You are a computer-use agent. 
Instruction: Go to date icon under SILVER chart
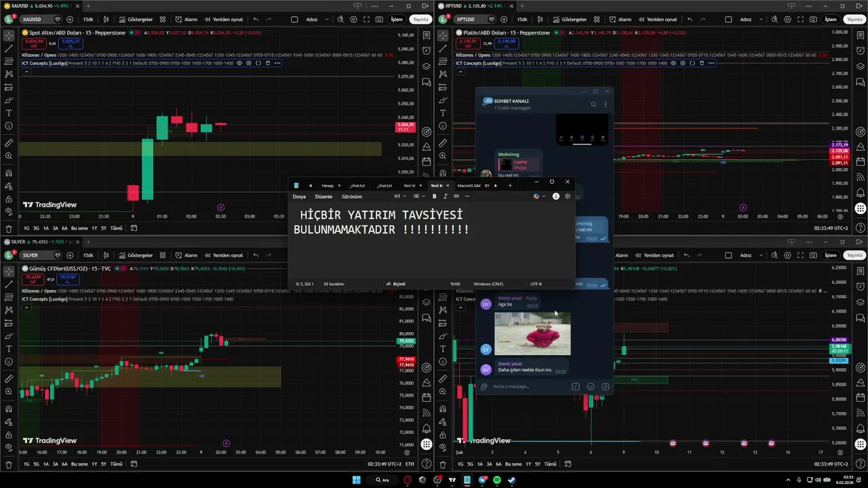(134, 464)
